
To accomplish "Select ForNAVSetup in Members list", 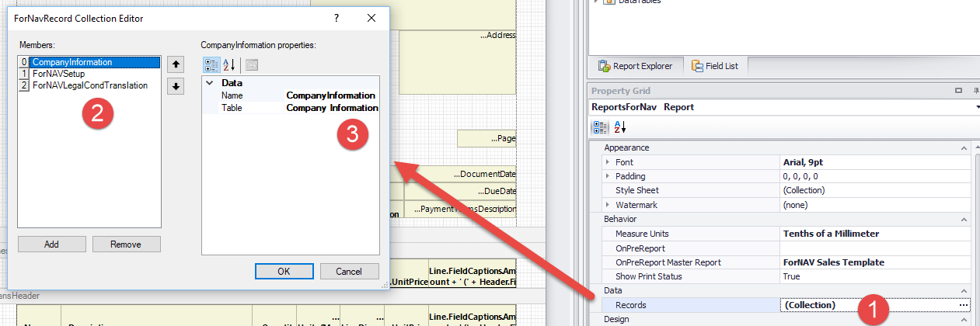I will coord(59,74).
